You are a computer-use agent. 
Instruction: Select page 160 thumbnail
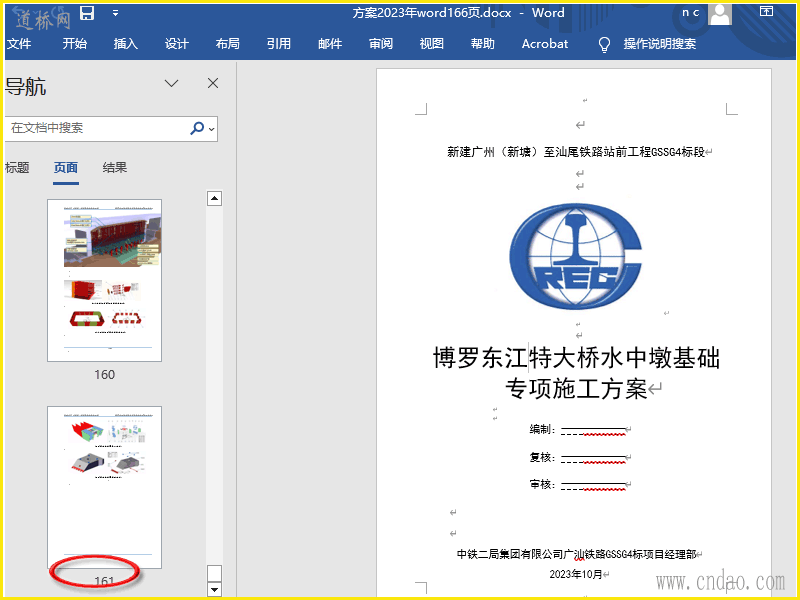coord(105,281)
